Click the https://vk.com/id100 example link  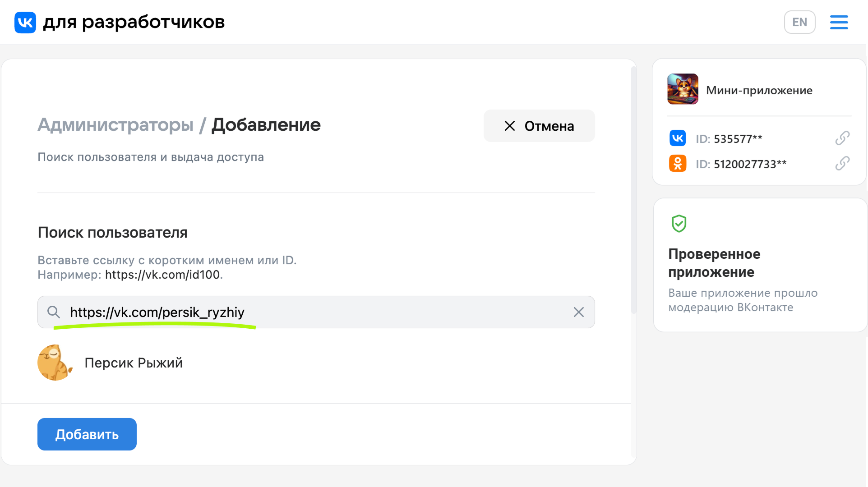click(162, 275)
